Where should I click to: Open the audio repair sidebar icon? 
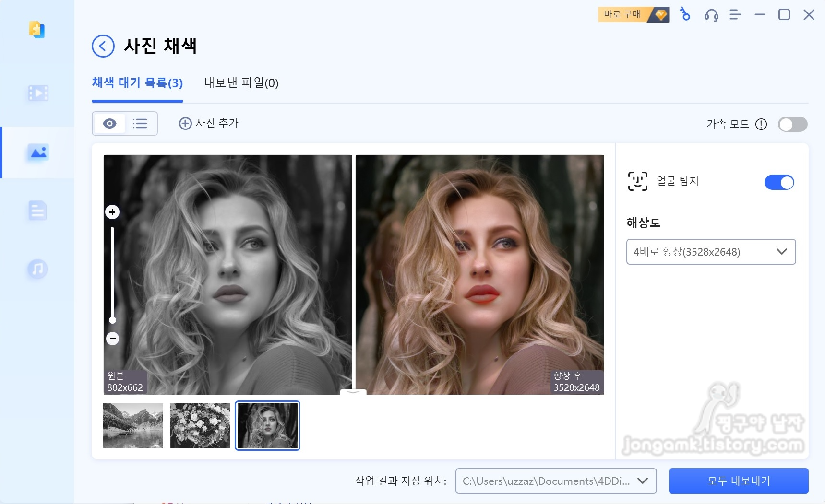click(x=37, y=269)
